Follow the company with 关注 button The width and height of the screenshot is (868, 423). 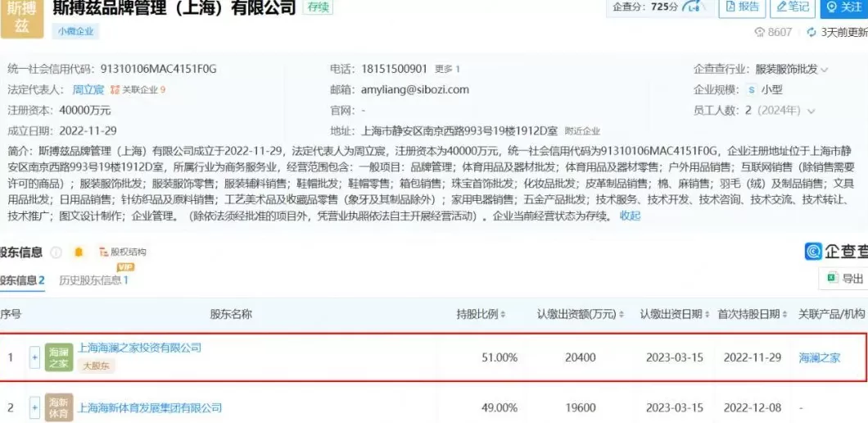pyautogui.click(x=843, y=7)
